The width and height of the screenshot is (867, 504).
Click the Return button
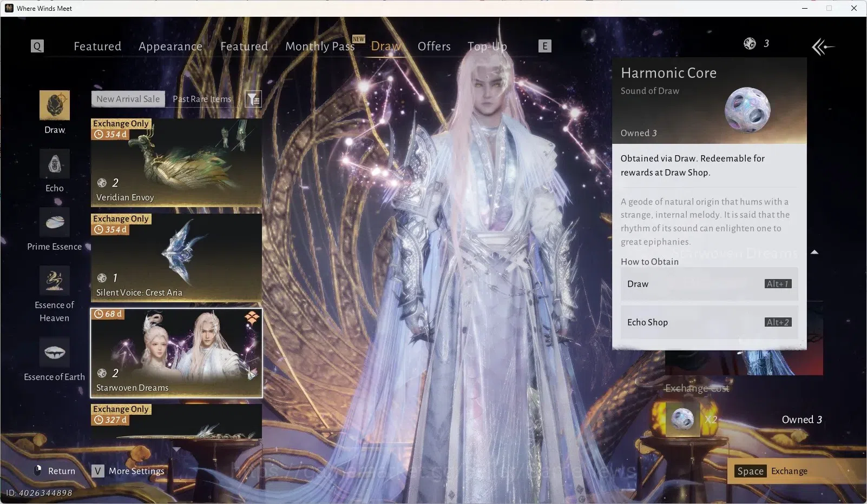(x=55, y=471)
